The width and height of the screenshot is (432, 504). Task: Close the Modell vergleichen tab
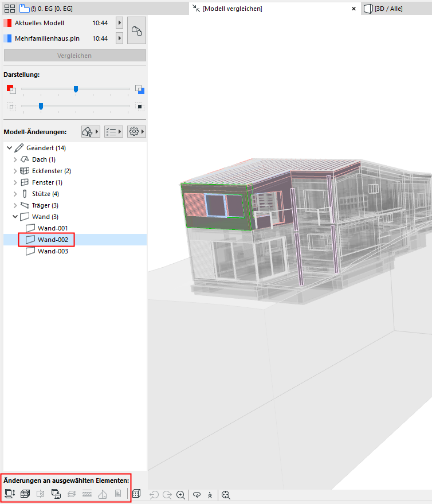[x=354, y=9]
